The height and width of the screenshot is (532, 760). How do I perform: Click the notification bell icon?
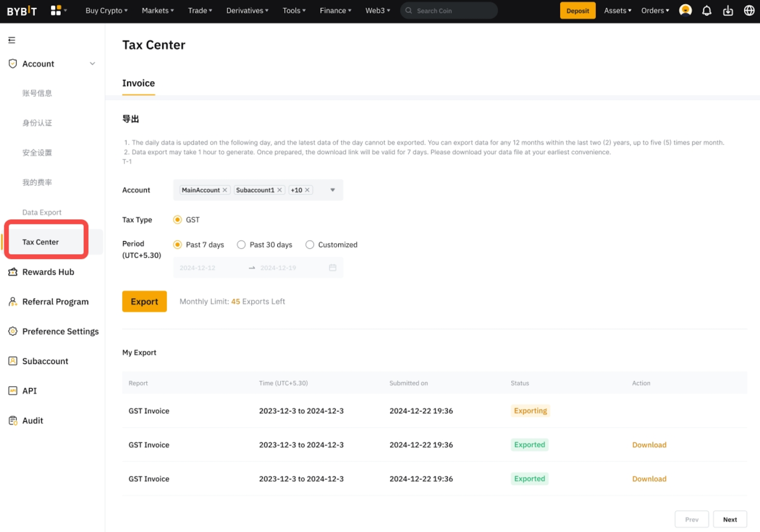(x=706, y=10)
